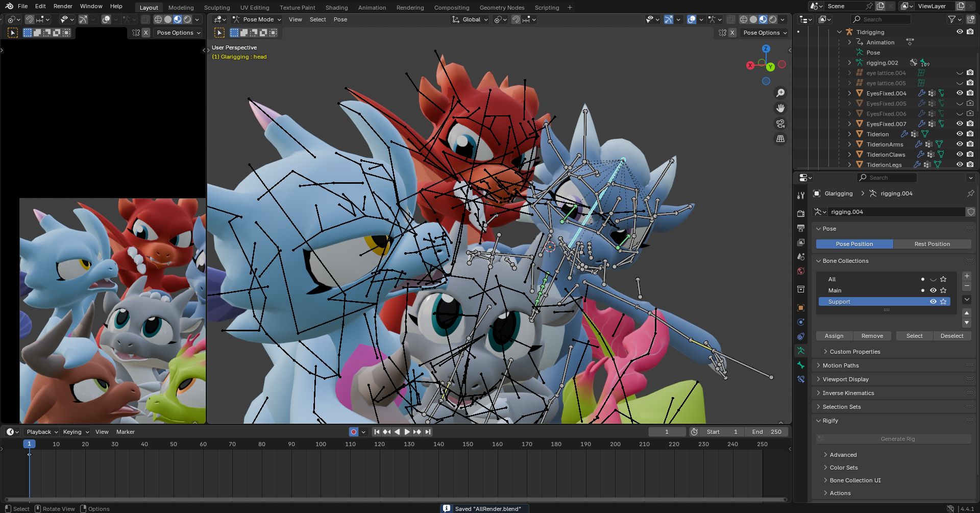980x513 pixels.
Task: Expand Motion Paths panel
Action: point(841,365)
